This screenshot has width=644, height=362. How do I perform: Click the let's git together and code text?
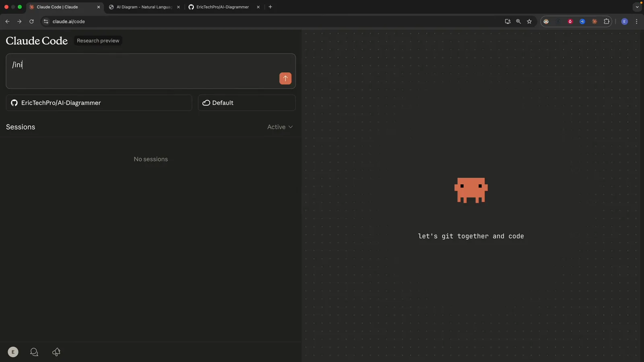pos(471,236)
